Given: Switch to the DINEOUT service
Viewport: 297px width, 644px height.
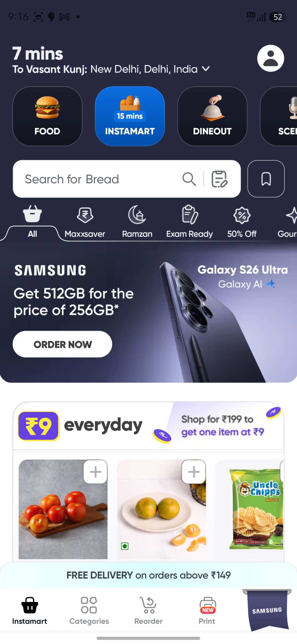Looking at the screenshot, I should [212, 116].
